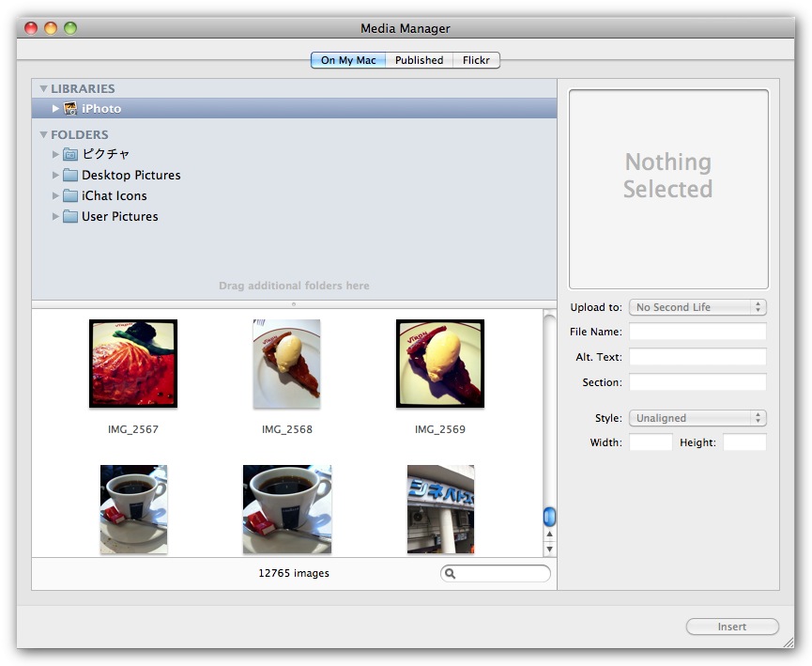Click the File Name input field
The height and width of the screenshot is (666, 812).
[697, 332]
